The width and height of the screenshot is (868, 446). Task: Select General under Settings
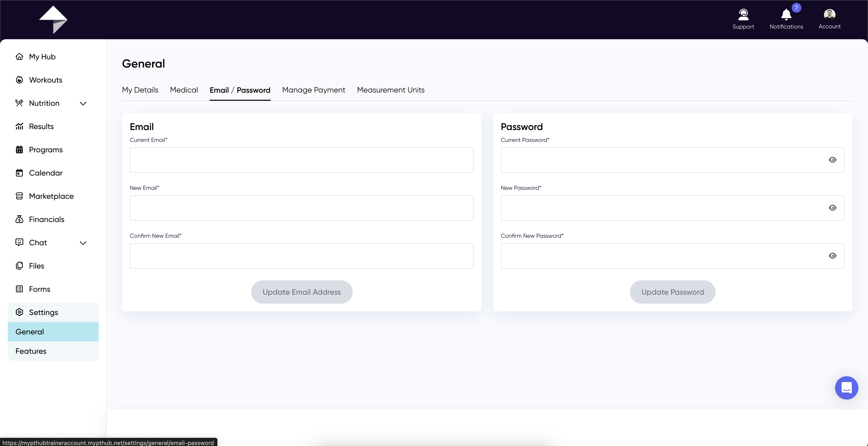(53, 331)
